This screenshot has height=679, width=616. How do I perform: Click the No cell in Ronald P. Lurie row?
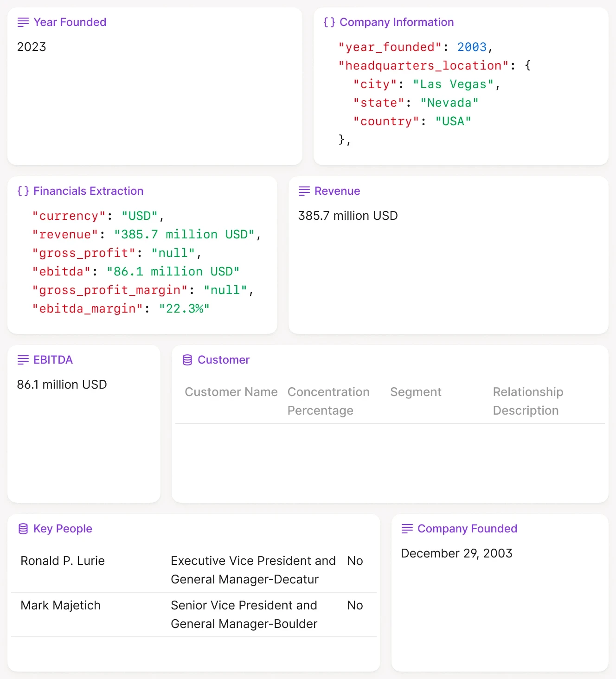coord(355,561)
